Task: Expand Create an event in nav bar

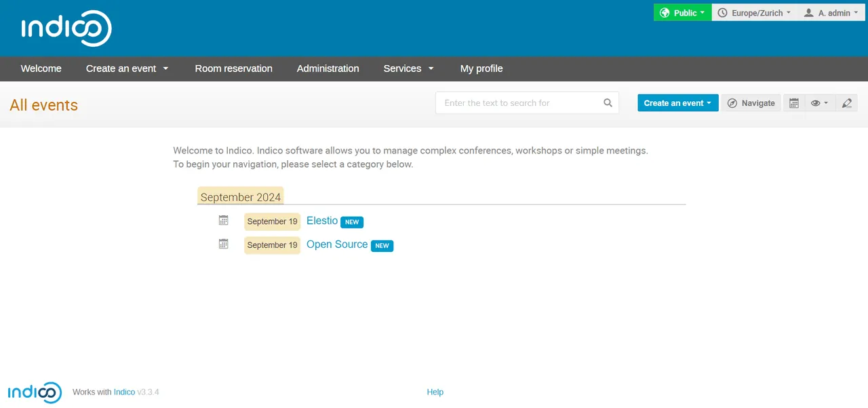Action: pos(127,69)
